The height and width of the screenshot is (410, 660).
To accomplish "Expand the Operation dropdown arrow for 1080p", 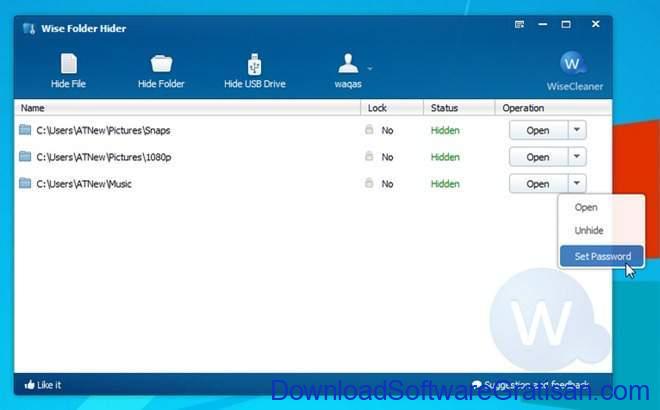I will tap(577, 157).
